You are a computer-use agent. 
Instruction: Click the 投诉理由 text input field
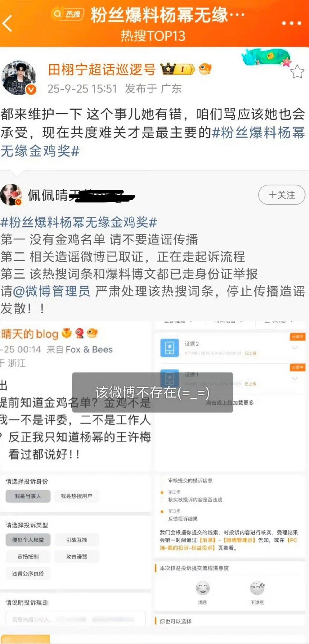click(x=75, y=619)
